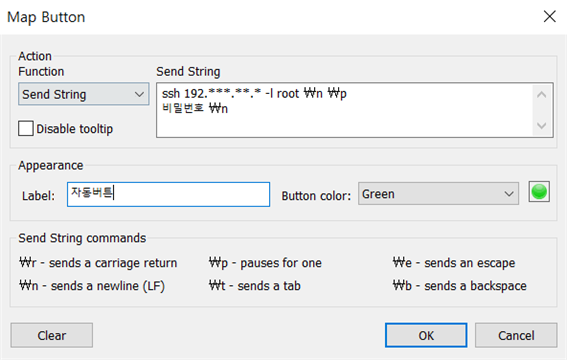Click the "Map Button" window title
Image resolution: width=569 pixels, height=362 pixels.
[46, 17]
